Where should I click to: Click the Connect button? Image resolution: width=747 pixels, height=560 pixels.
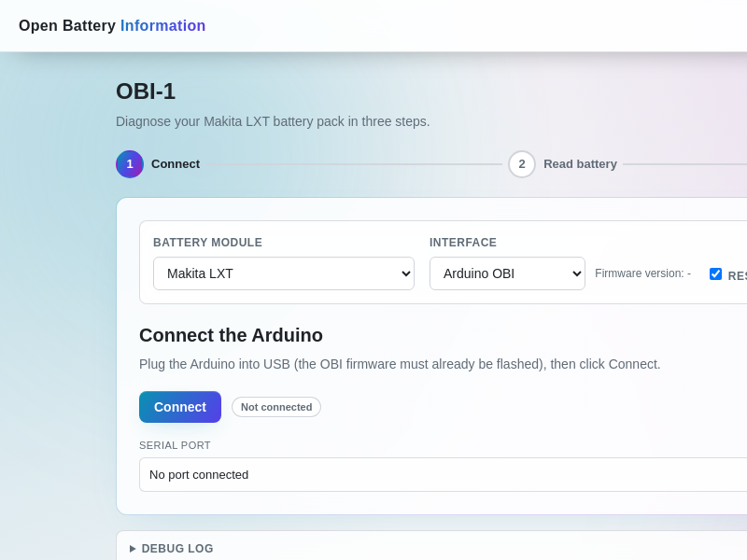[180, 407]
